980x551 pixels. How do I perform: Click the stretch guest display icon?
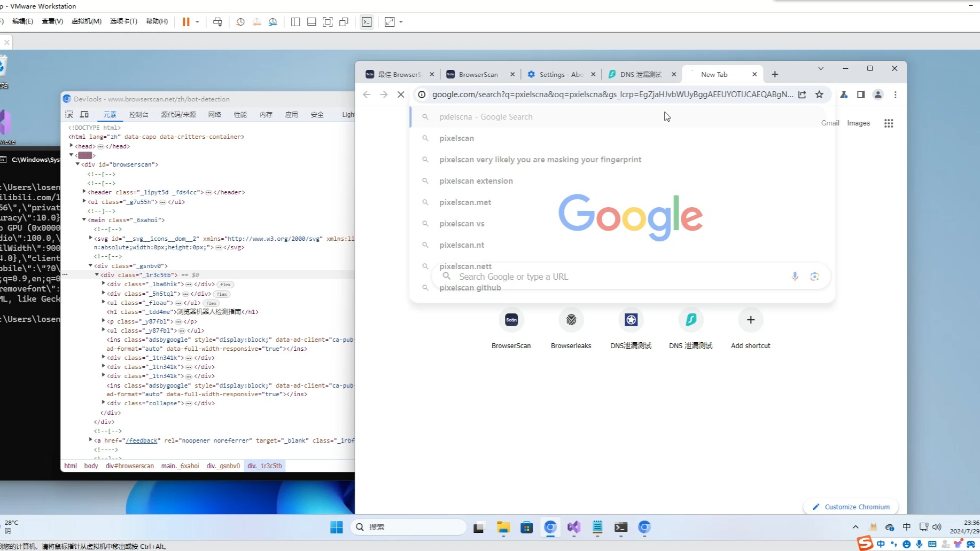[390, 22]
